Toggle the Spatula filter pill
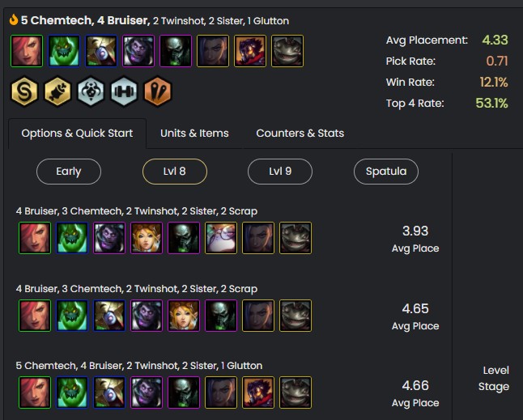The height and width of the screenshot is (420, 523). 386,172
